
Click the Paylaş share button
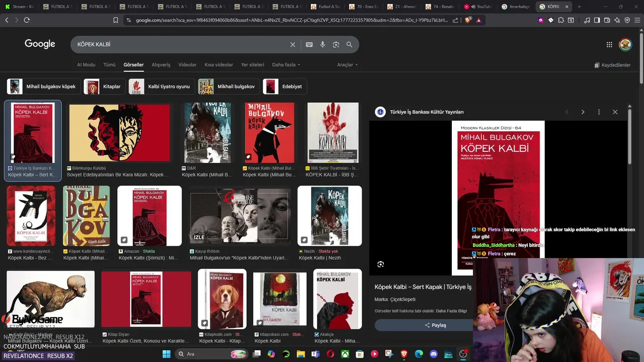point(435,325)
